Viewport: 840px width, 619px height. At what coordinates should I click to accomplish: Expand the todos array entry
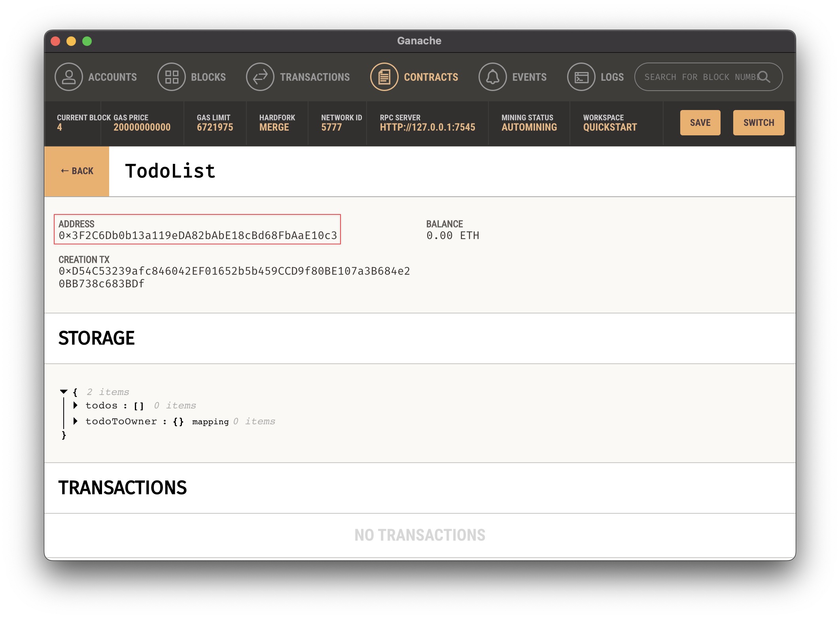(x=76, y=405)
